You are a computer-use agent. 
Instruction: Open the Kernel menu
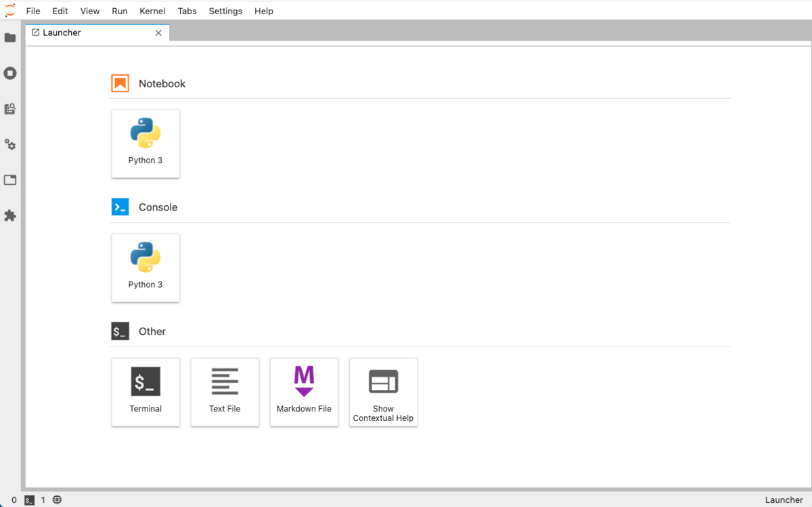[x=152, y=11]
